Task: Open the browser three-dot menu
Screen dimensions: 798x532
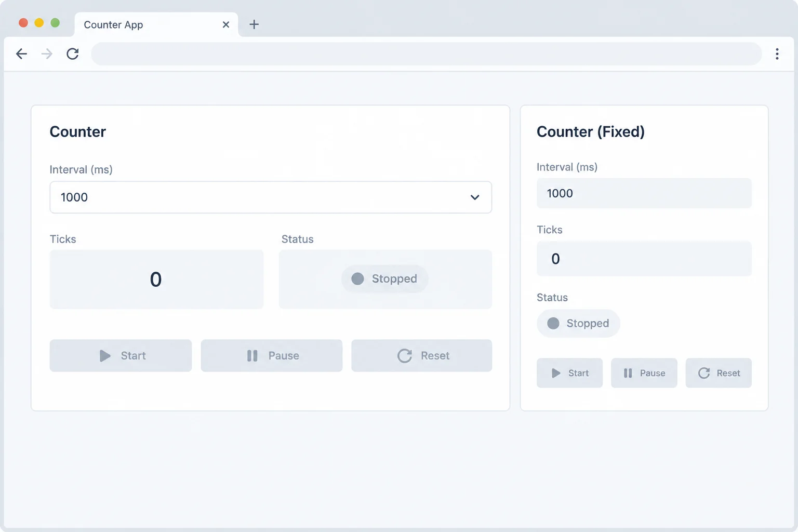Action: pyautogui.click(x=777, y=54)
